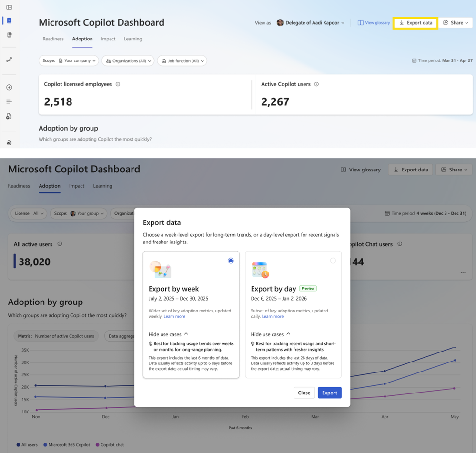
Task: Open the connected-nodes icon in the sidebar
Action: 9,60
